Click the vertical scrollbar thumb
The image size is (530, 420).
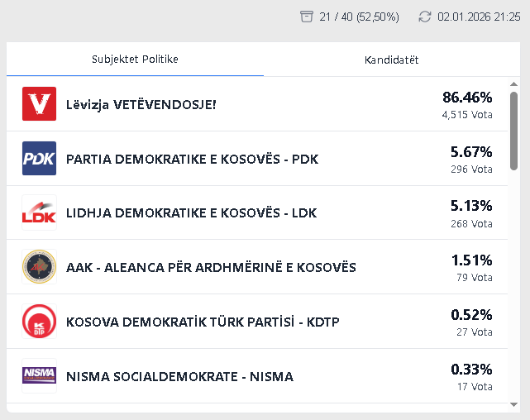(514, 132)
